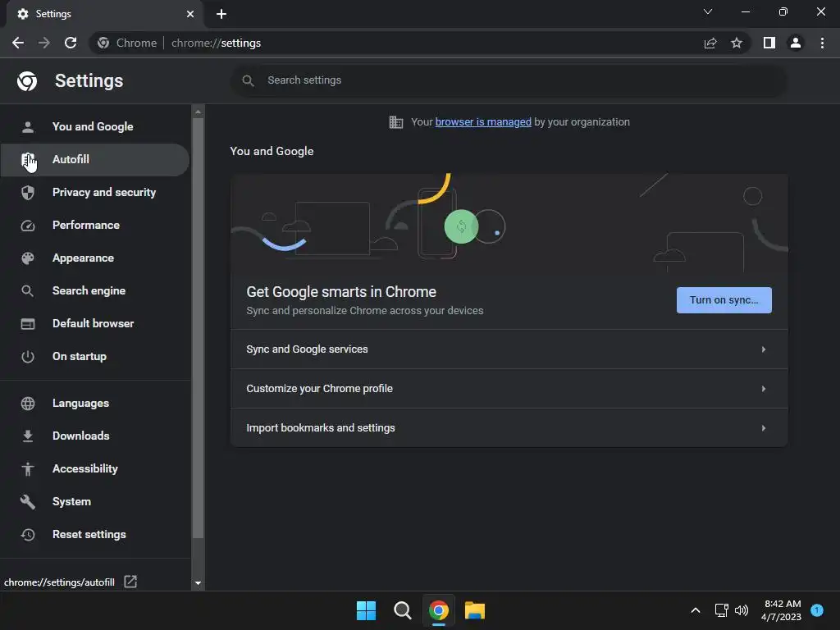Go to Privacy and security settings

[x=95, y=192]
